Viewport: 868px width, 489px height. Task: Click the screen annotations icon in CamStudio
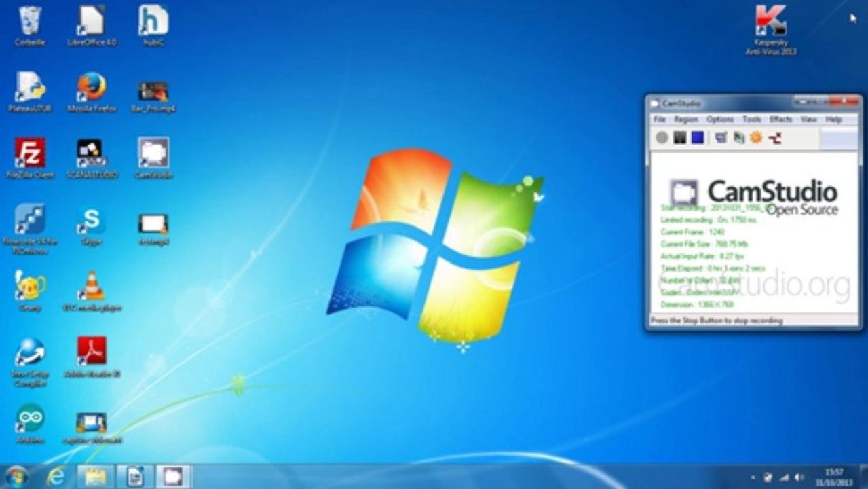738,138
